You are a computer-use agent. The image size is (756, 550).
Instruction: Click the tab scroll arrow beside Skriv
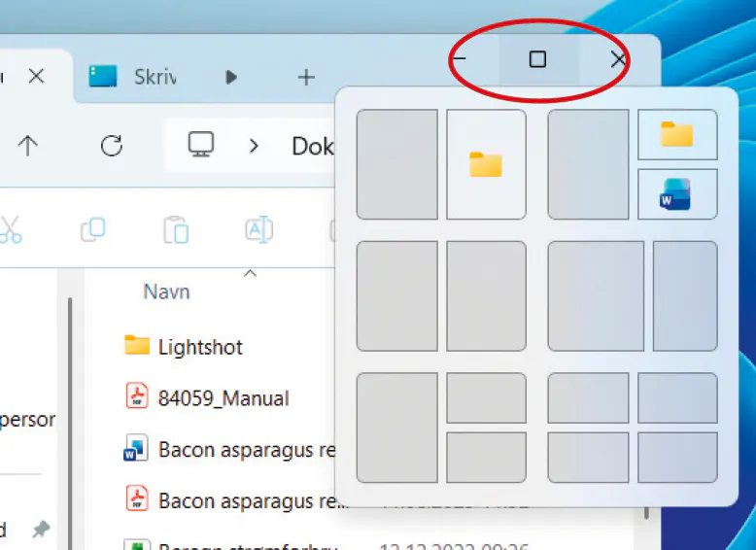point(231,77)
